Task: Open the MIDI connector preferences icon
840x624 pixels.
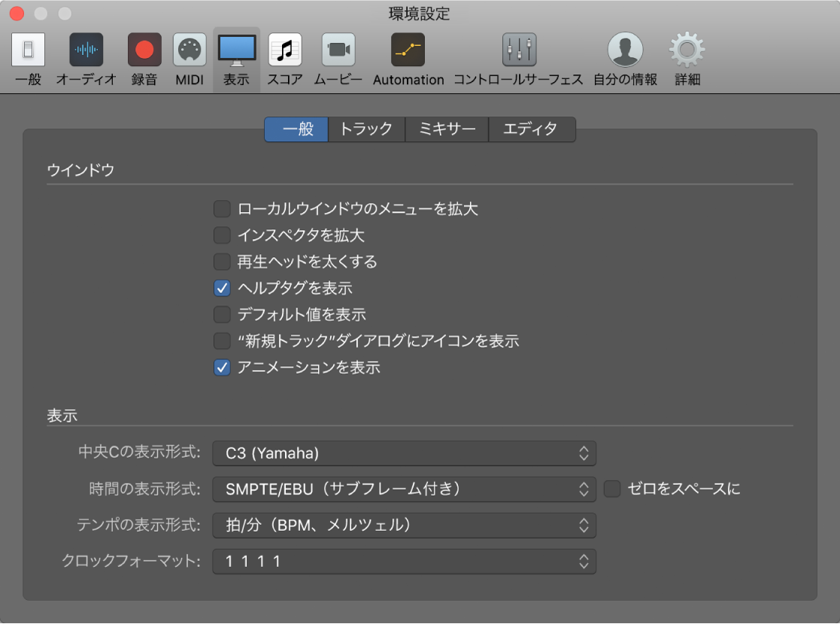Action: click(190, 50)
